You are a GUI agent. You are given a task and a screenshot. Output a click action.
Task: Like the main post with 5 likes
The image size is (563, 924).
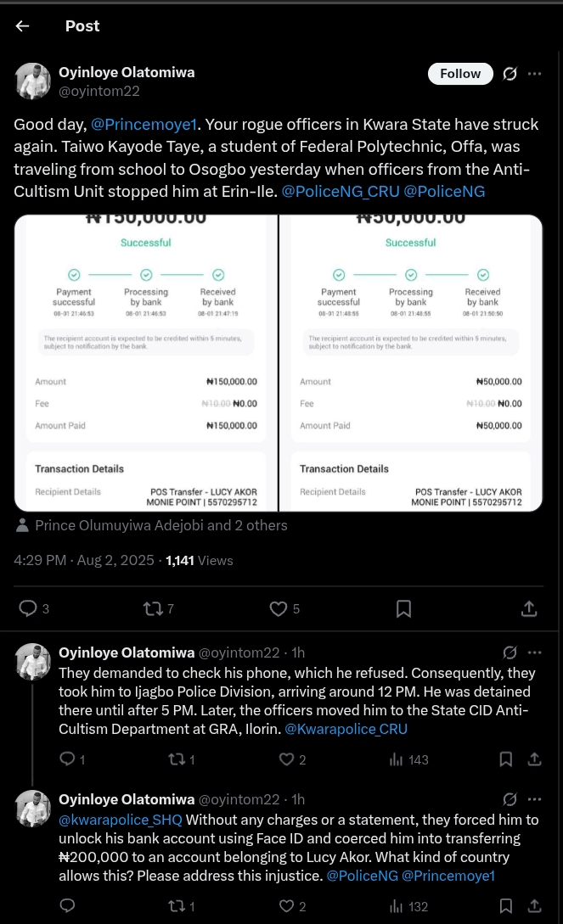point(279,608)
